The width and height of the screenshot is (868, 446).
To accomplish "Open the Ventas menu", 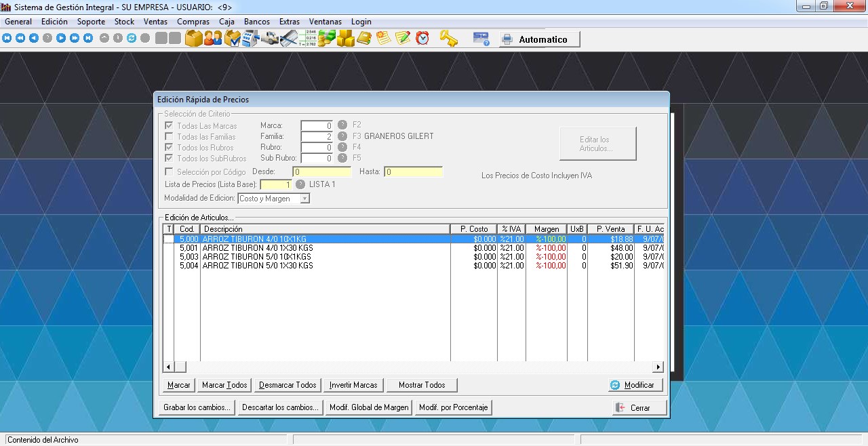I will click(x=155, y=22).
